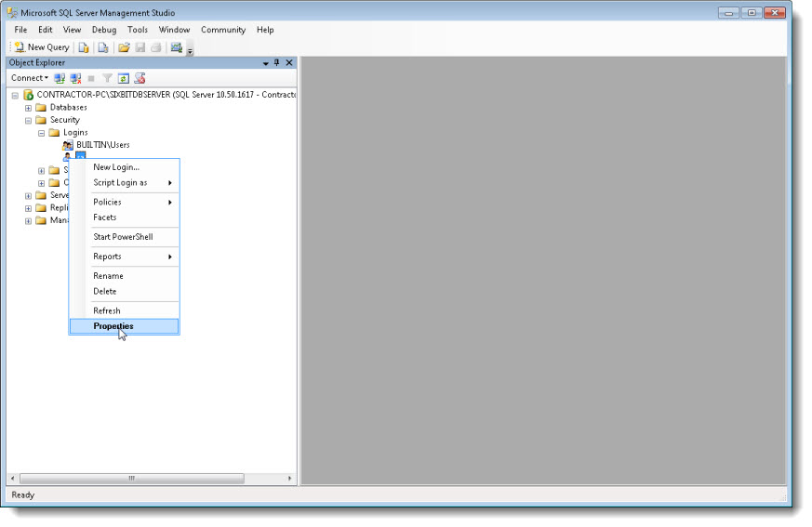Viewport: 812px width, 527px height.
Task: Select the BUILTIN\Users login
Action: point(103,145)
